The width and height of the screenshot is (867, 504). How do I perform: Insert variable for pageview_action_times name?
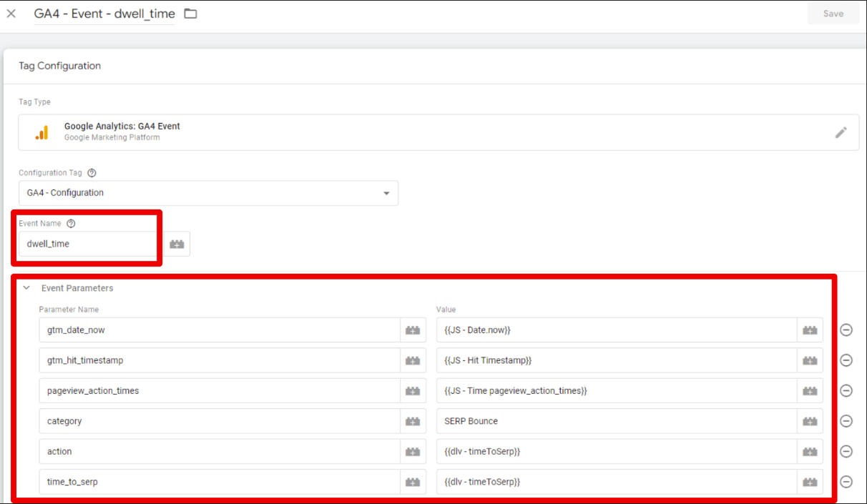tap(413, 391)
